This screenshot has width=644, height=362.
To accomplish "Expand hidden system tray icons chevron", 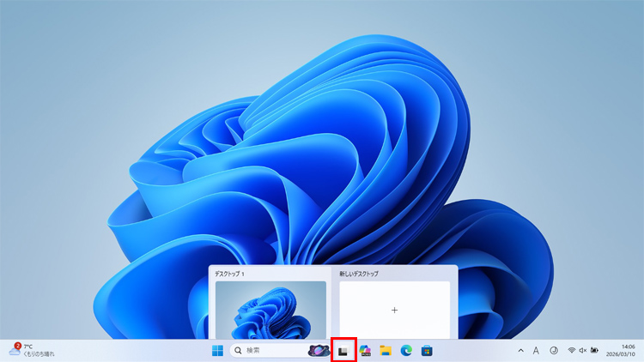I will click(520, 350).
